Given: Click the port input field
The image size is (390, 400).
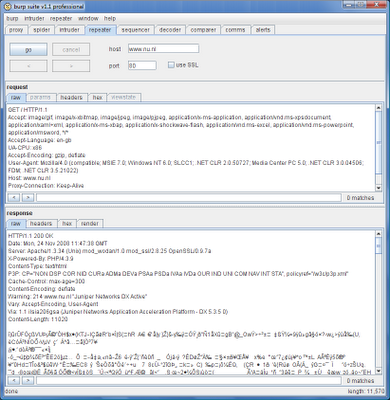Looking at the screenshot, I should (142, 66).
